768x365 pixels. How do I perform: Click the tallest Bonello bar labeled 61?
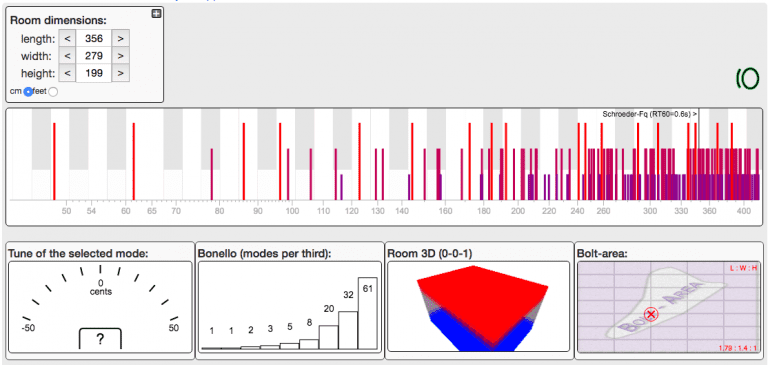click(x=367, y=313)
